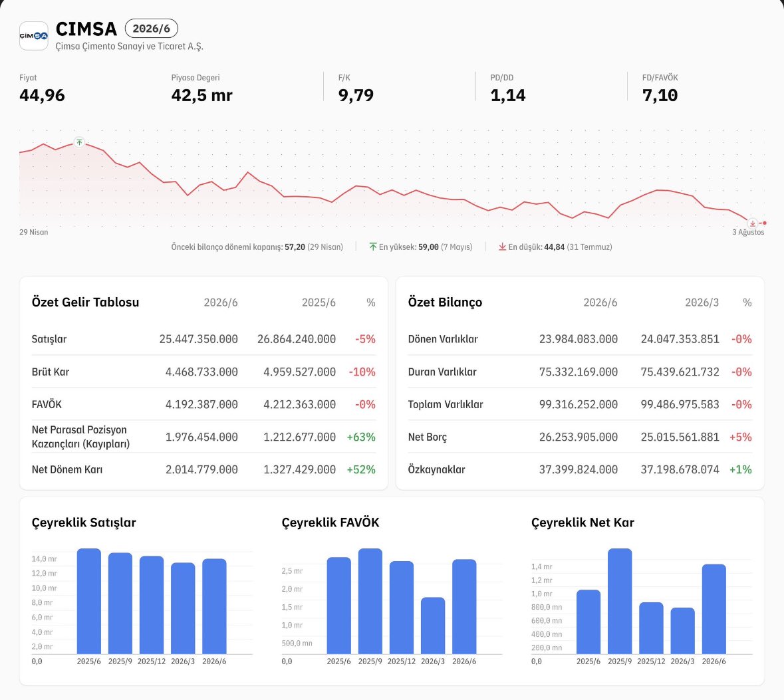Click the Dönen Varlıklar row label
Image resolution: width=784 pixels, height=700 pixels.
(x=443, y=339)
